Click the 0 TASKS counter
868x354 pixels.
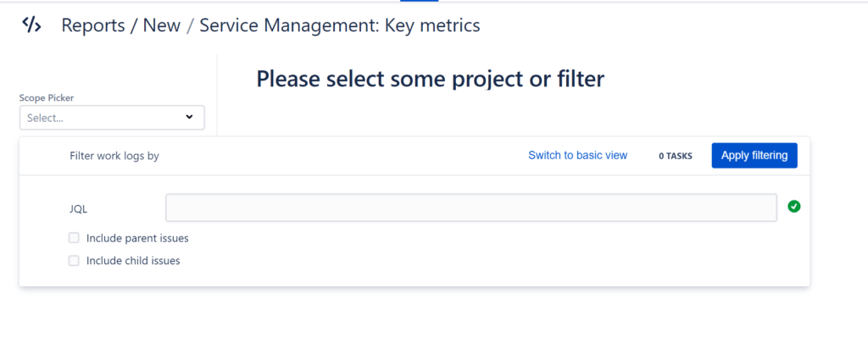click(x=676, y=156)
